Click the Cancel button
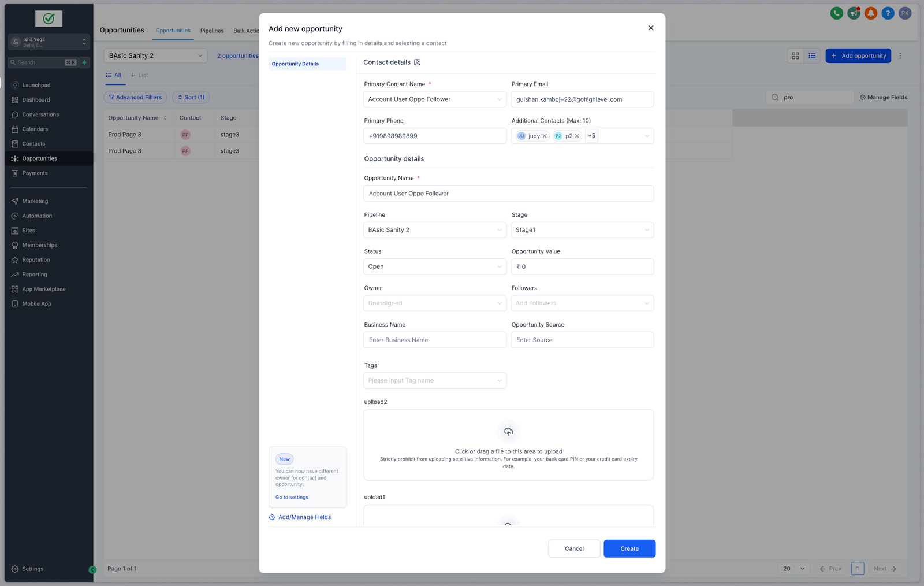Viewport: 924px width, 586px height. click(x=574, y=548)
